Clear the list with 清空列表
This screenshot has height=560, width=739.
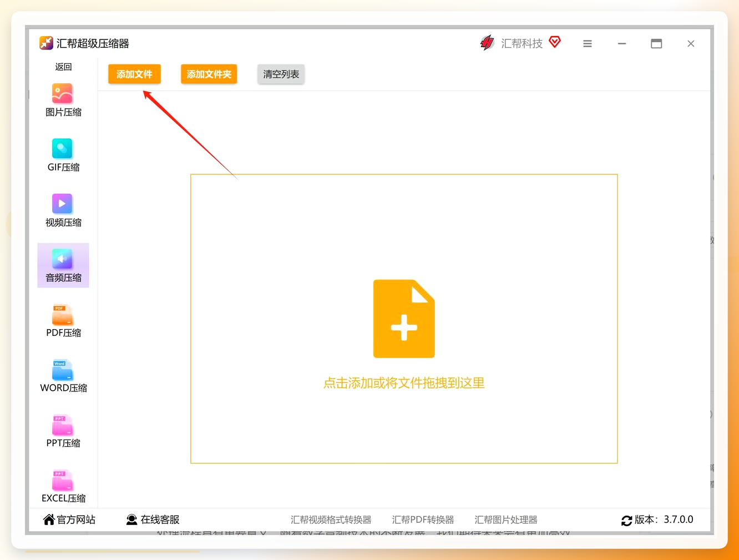click(x=281, y=74)
